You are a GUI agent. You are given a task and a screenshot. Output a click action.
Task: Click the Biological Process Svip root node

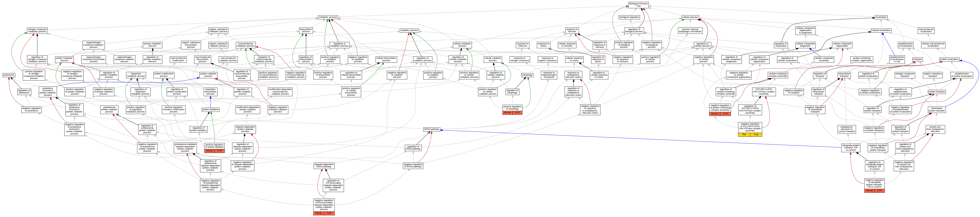tap(638, 5)
